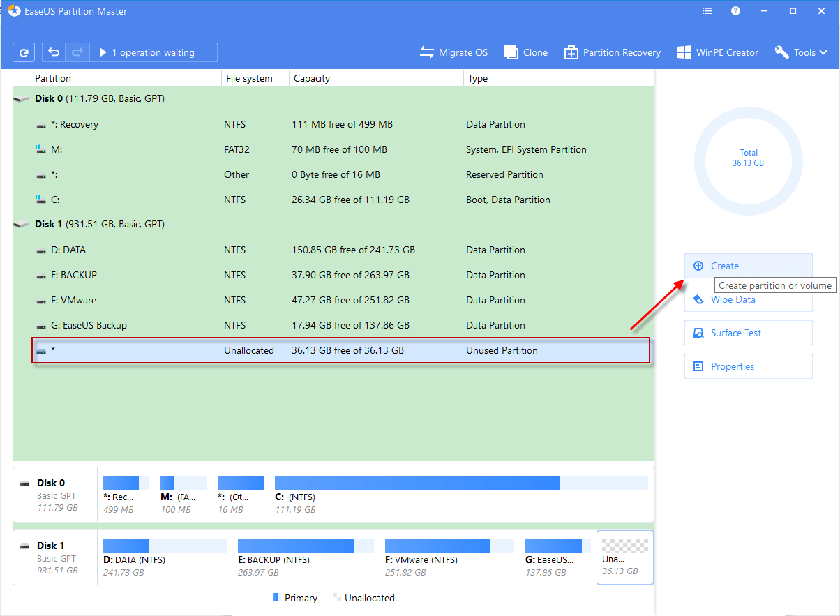
Task: Run a Surface Test
Action: click(749, 333)
